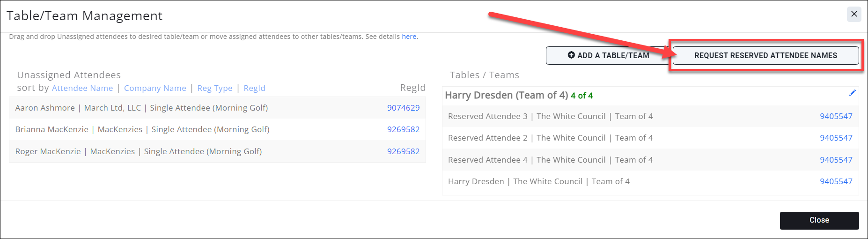Open RegId link for Reserved Attendee 3
Viewport: 868px width, 239px height.
click(836, 116)
